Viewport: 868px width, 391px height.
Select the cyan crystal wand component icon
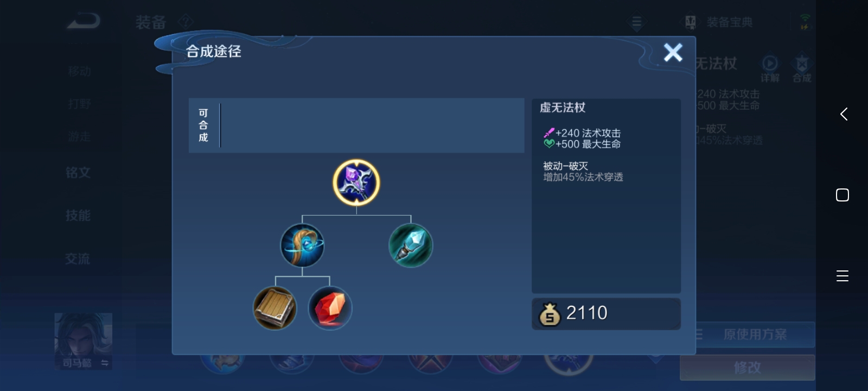411,245
